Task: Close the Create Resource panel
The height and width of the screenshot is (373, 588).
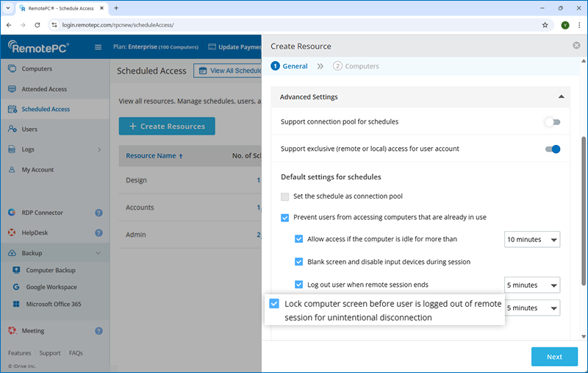Action: tap(576, 46)
